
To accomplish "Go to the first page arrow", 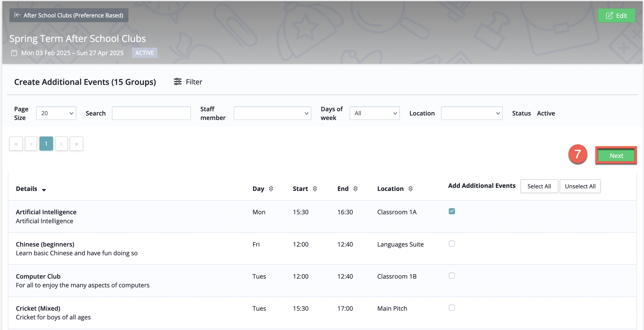I will 16,144.
